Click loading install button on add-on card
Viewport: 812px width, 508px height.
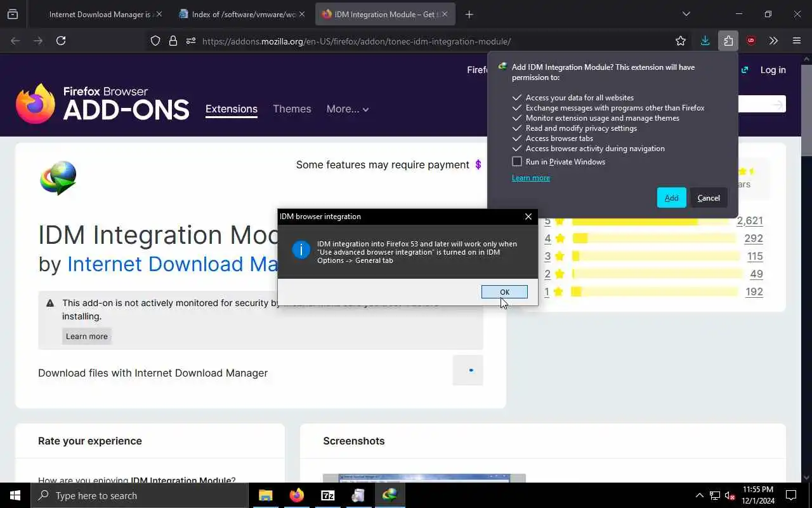[468, 370]
